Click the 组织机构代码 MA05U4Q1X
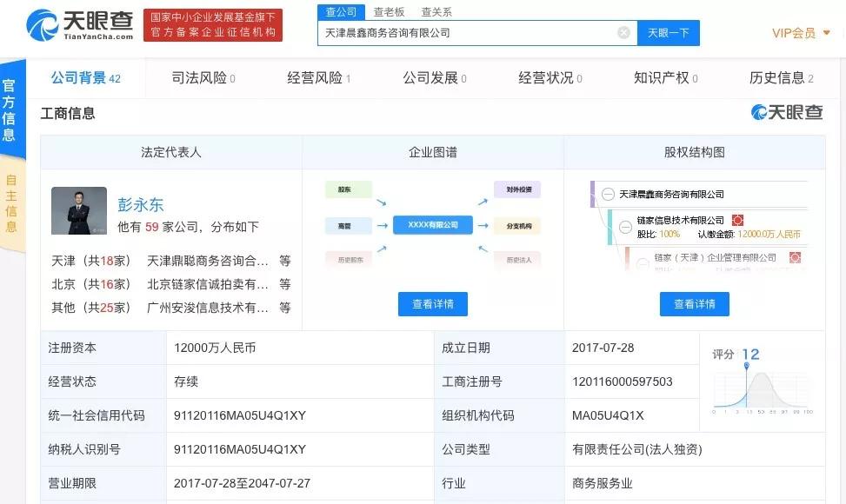This screenshot has width=846, height=504. 608,415
